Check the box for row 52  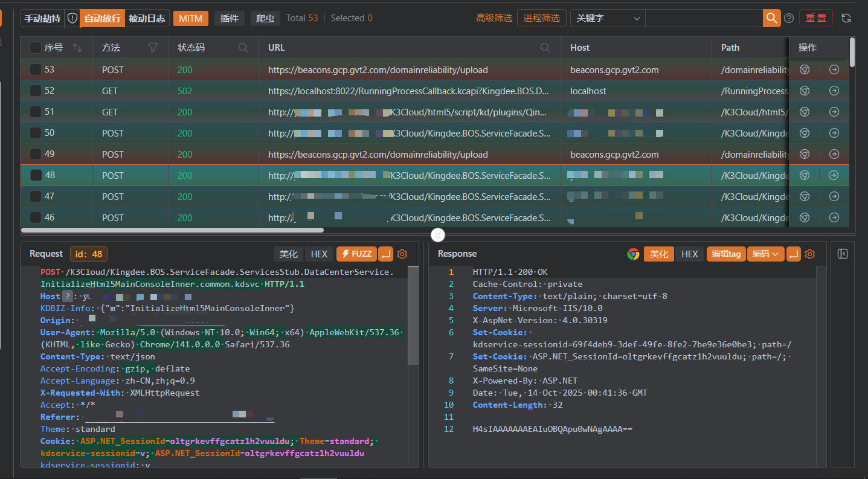point(36,91)
